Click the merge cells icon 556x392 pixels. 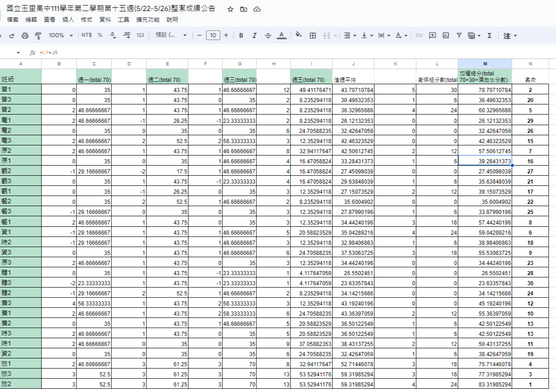(326, 35)
